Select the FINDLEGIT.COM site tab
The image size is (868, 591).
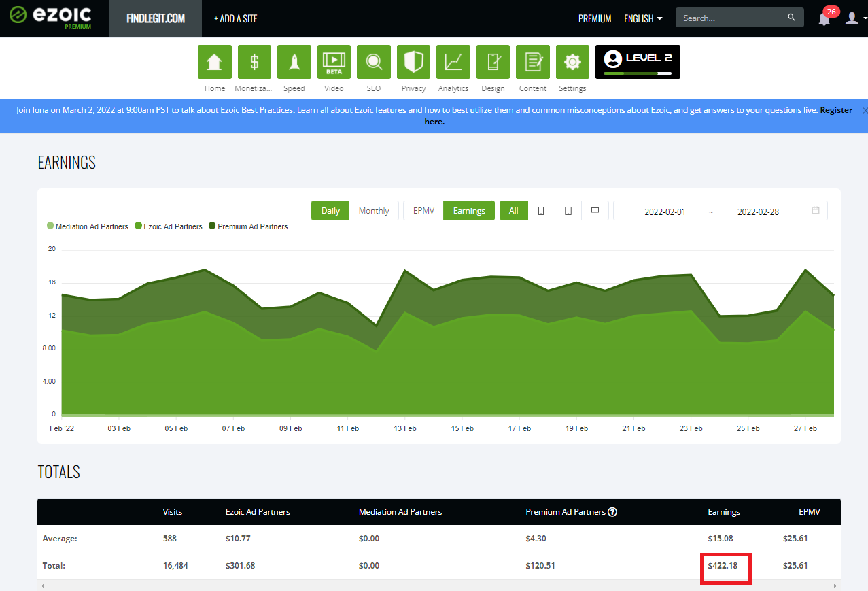pyautogui.click(x=156, y=18)
